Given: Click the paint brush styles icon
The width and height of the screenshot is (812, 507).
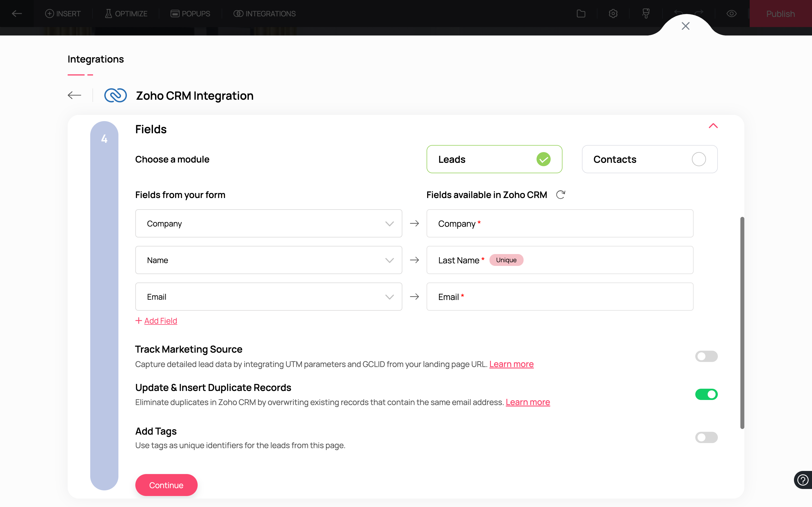Looking at the screenshot, I should (x=646, y=14).
